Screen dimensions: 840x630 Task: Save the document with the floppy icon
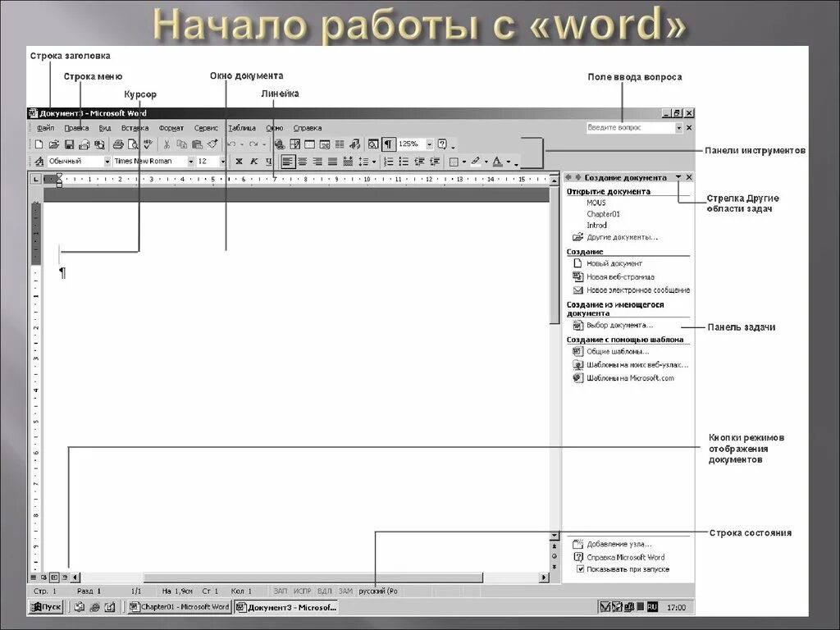(69, 144)
